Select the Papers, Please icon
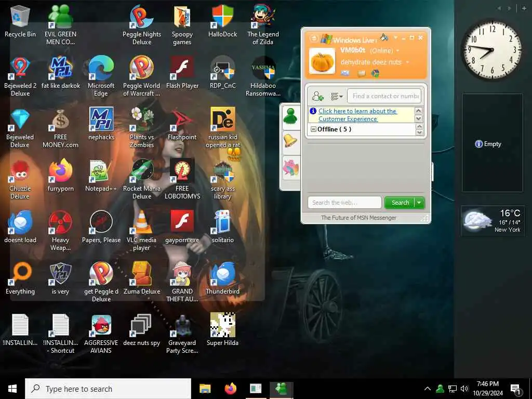 click(x=101, y=227)
